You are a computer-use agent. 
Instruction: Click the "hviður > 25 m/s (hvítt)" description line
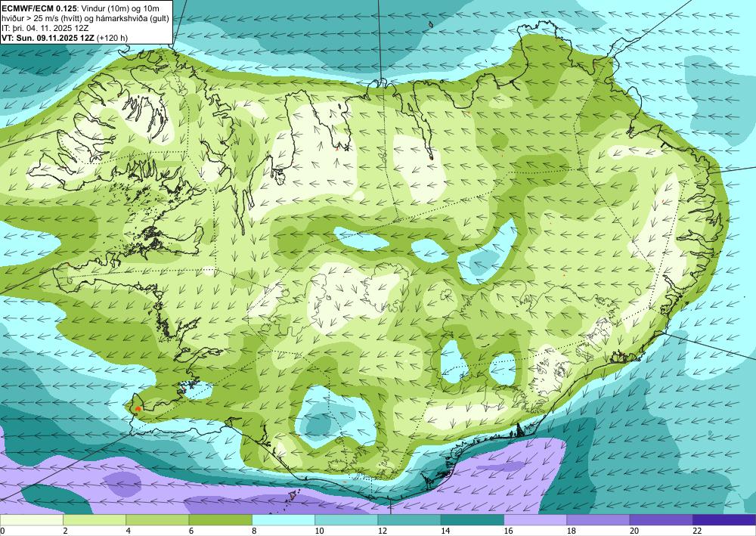[x=42, y=18]
